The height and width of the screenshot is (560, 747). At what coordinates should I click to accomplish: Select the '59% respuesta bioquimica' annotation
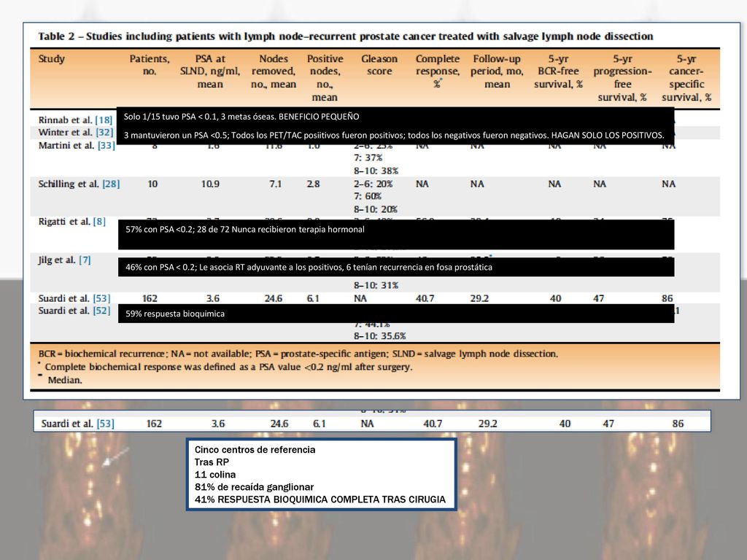click(x=175, y=314)
